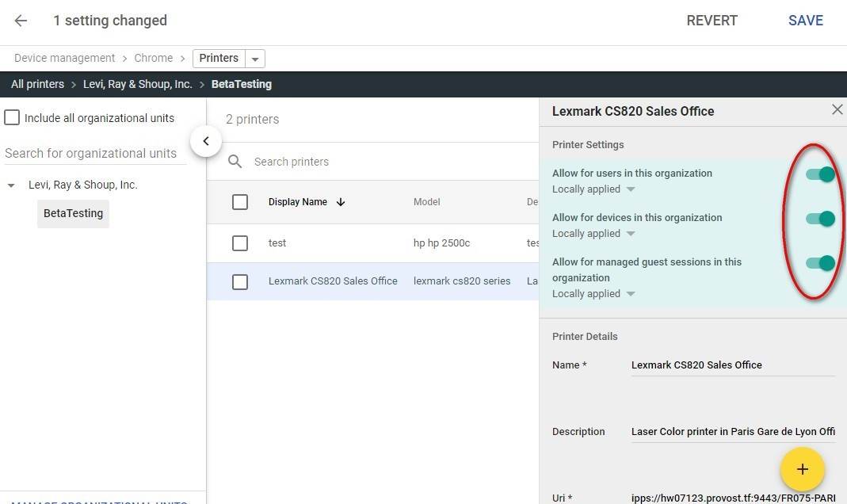847x504 pixels.
Task: Check the box for test printer
Action: click(x=240, y=243)
